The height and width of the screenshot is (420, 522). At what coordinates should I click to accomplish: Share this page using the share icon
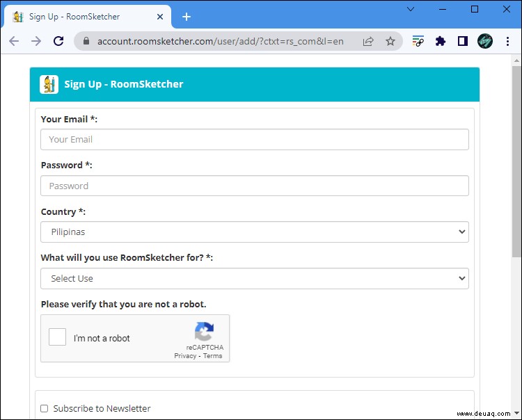point(368,41)
